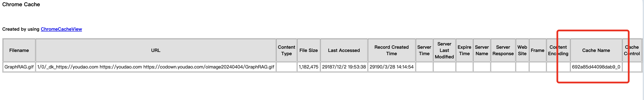Select the GraphRAG.gif filename cell
Image resolution: width=644 pixels, height=100 pixels.
coord(19,67)
